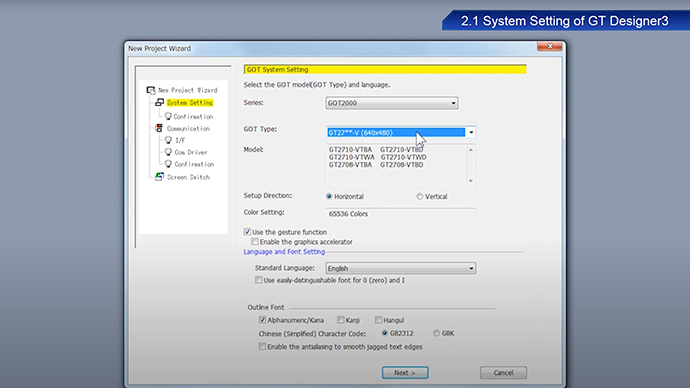Viewport: 690px width, 388px height.
Task: Select the Screen Switch icon in the tree
Action: 159,177
